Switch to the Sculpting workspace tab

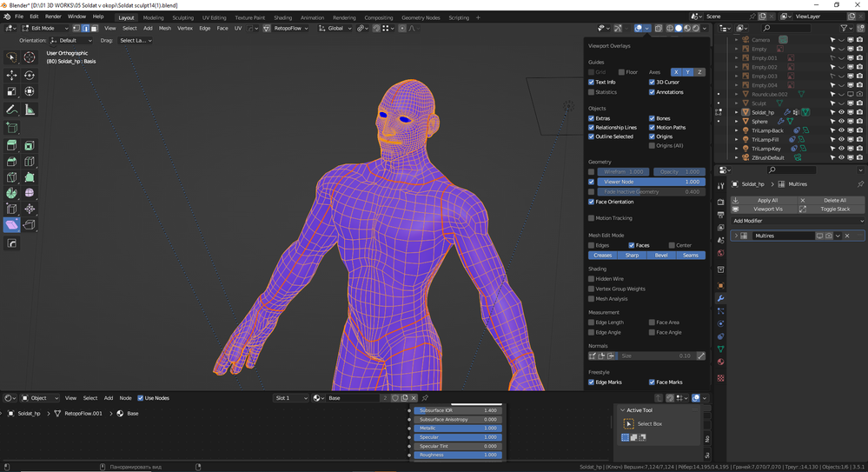[183, 17]
